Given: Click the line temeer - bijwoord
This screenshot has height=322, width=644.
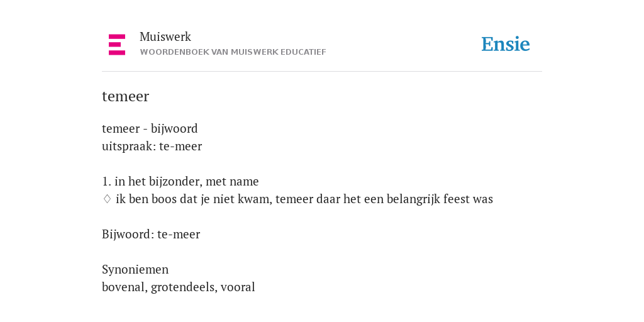Looking at the screenshot, I should [x=150, y=128].
